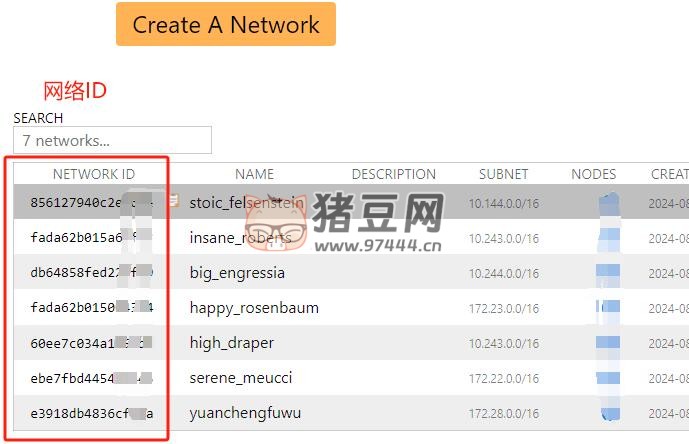
Task: Click subnet 10.244.0.0/16
Action: [504, 273]
